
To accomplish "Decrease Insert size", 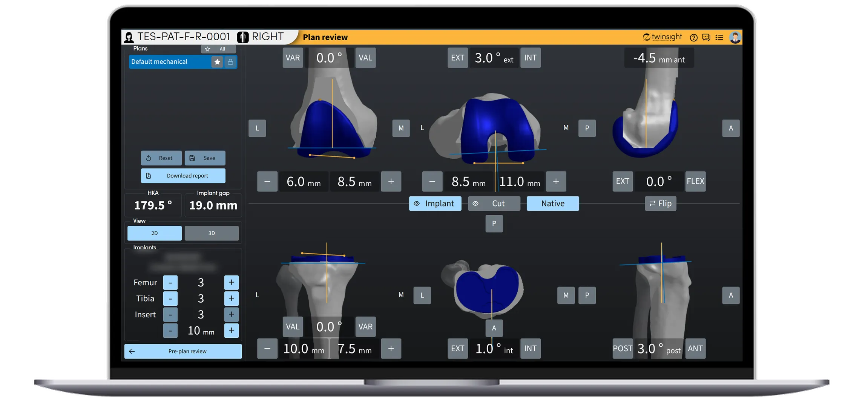I will coord(170,314).
